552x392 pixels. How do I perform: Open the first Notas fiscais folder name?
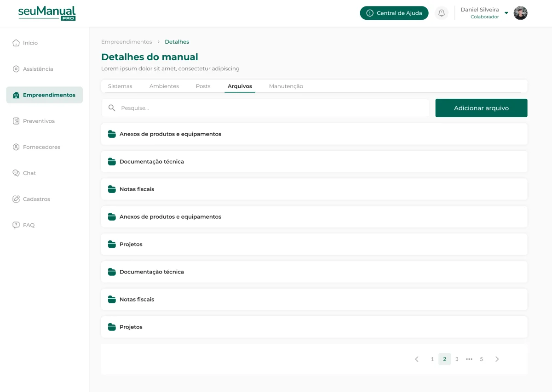pos(137,189)
